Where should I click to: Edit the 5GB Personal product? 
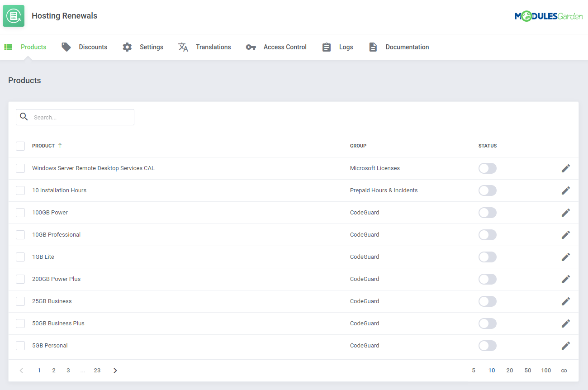click(566, 346)
